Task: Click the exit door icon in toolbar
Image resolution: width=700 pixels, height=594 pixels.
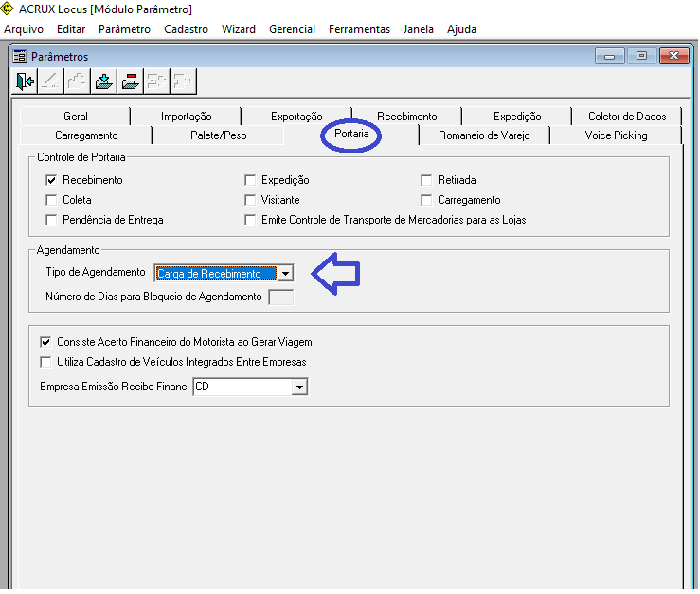Action: coord(25,81)
